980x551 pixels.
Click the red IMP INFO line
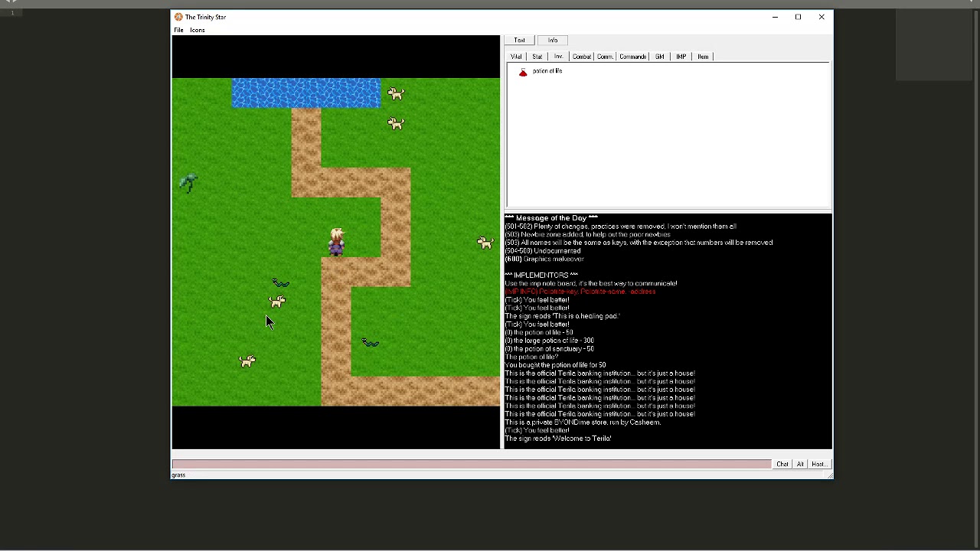[580, 292]
